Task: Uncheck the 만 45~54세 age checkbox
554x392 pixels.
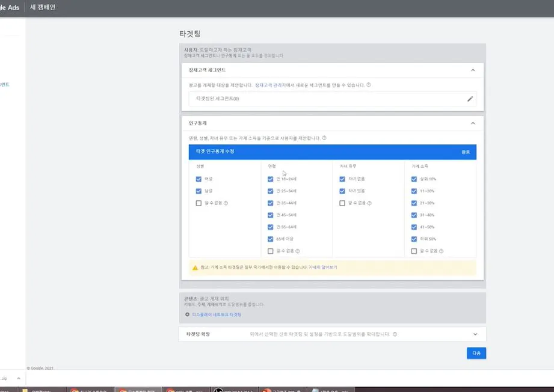Action: (270, 215)
